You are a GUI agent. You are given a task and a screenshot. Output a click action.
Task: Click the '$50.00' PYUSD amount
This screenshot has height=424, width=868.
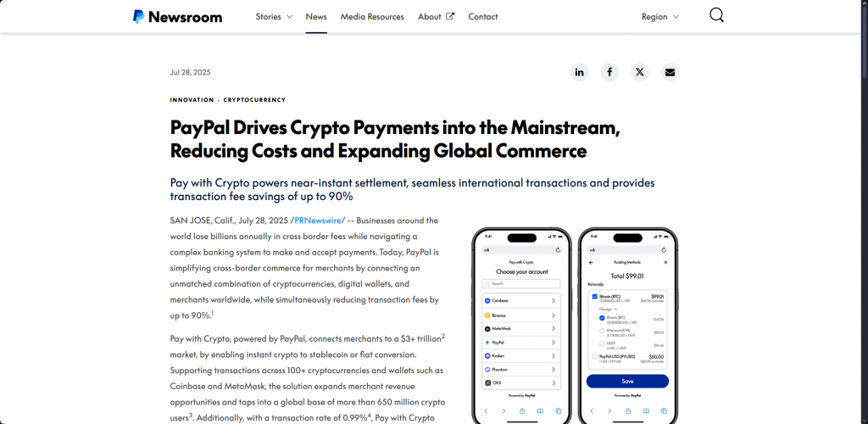[x=657, y=356]
